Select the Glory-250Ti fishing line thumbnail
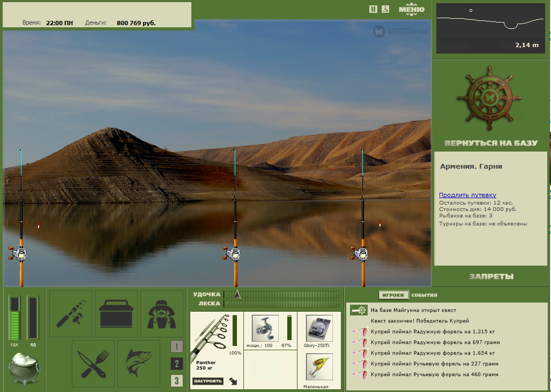551x392 pixels. click(319, 328)
